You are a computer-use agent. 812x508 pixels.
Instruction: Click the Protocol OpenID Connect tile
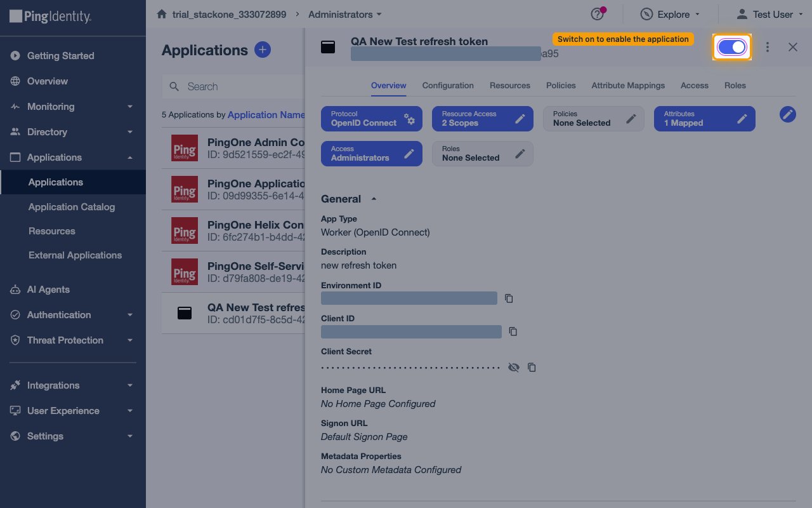coord(372,119)
